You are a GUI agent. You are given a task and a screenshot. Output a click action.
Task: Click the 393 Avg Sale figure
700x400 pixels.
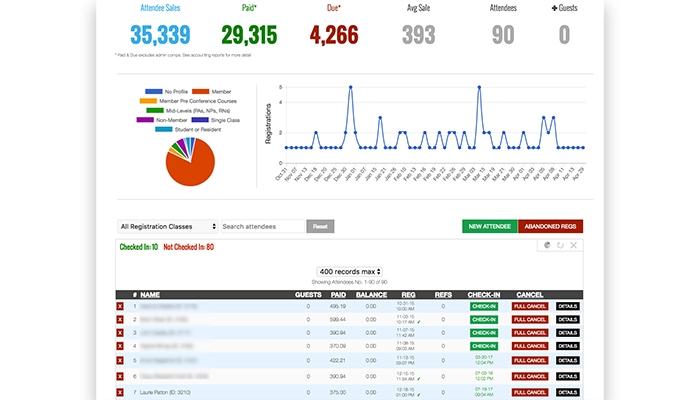click(418, 35)
